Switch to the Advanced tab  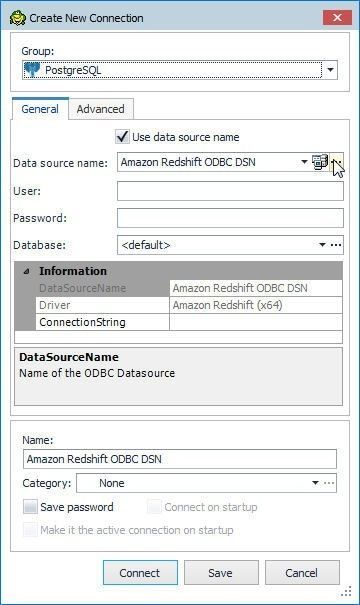click(x=101, y=109)
